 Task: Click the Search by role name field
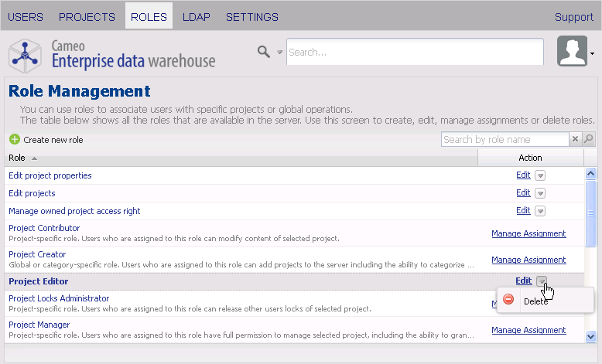[x=505, y=139]
